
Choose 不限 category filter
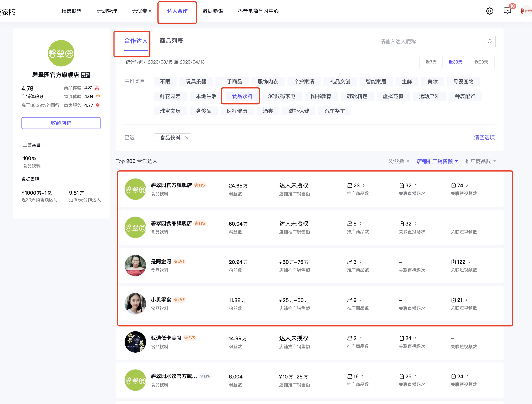click(165, 82)
